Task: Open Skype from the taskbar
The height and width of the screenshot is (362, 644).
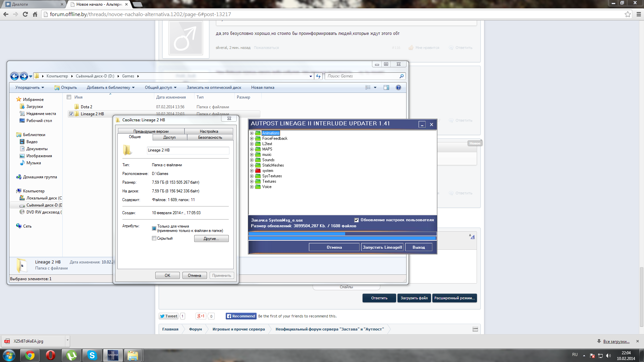Action: [x=92, y=355]
